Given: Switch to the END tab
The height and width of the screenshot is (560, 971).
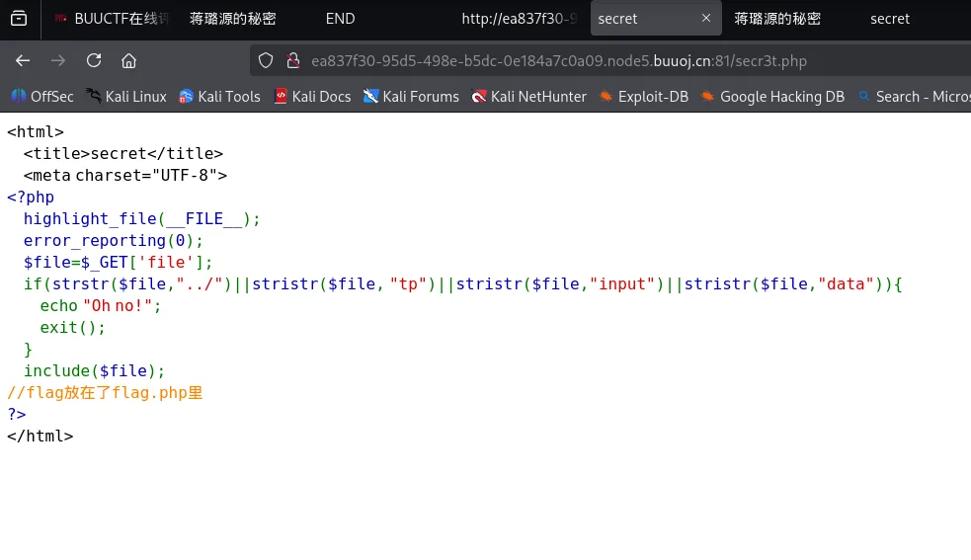Looking at the screenshot, I should point(340,19).
